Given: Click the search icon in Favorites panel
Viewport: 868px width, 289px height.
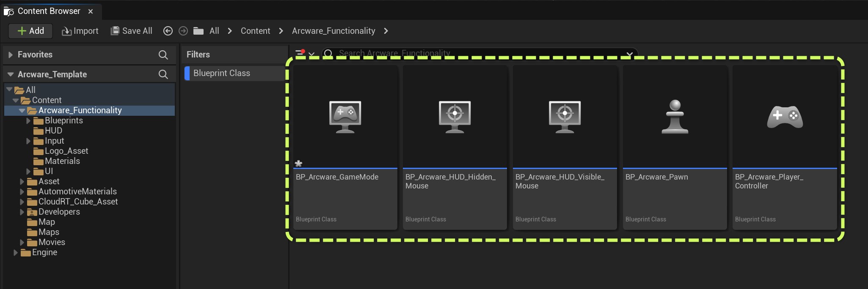Looking at the screenshot, I should point(163,55).
